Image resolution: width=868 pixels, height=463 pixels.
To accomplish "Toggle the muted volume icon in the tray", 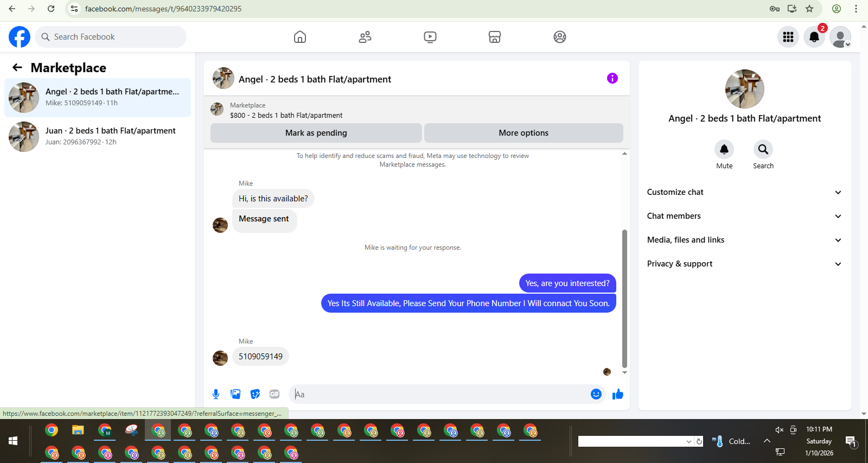I will click(780, 429).
